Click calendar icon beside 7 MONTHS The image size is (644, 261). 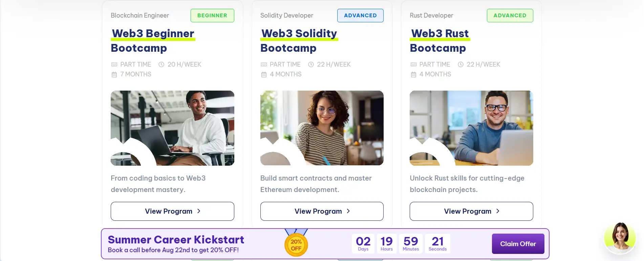pyautogui.click(x=114, y=74)
